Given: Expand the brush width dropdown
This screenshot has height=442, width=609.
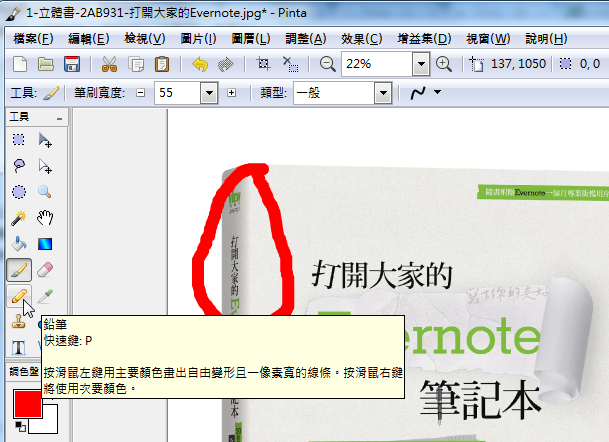Looking at the screenshot, I should [209, 93].
